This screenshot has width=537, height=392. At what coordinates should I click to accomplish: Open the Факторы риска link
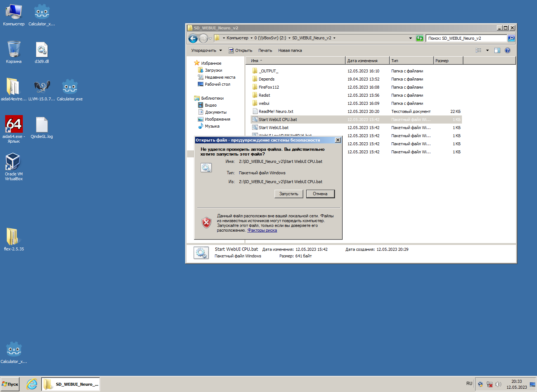pos(262,230)
